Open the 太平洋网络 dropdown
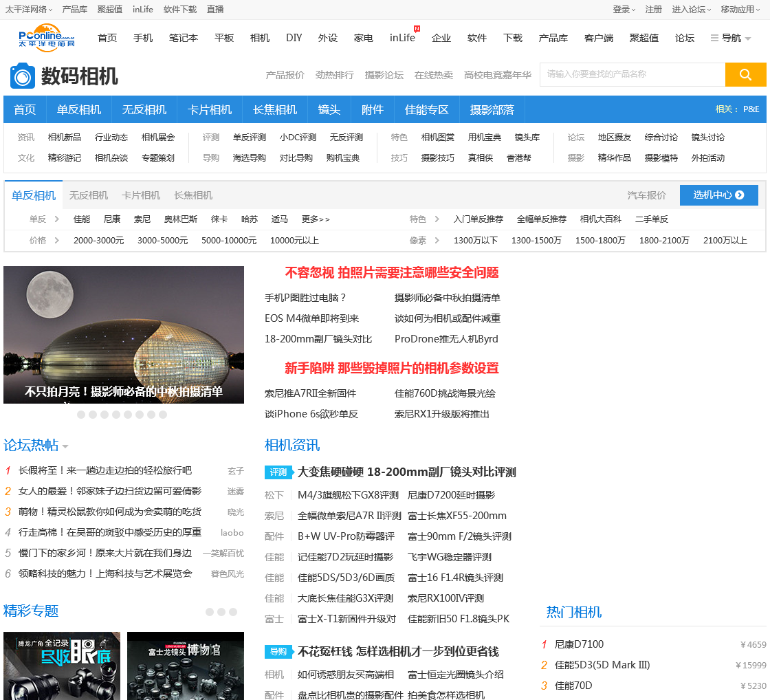The height and width of the screenshot is (700, 770). point(28,10)
